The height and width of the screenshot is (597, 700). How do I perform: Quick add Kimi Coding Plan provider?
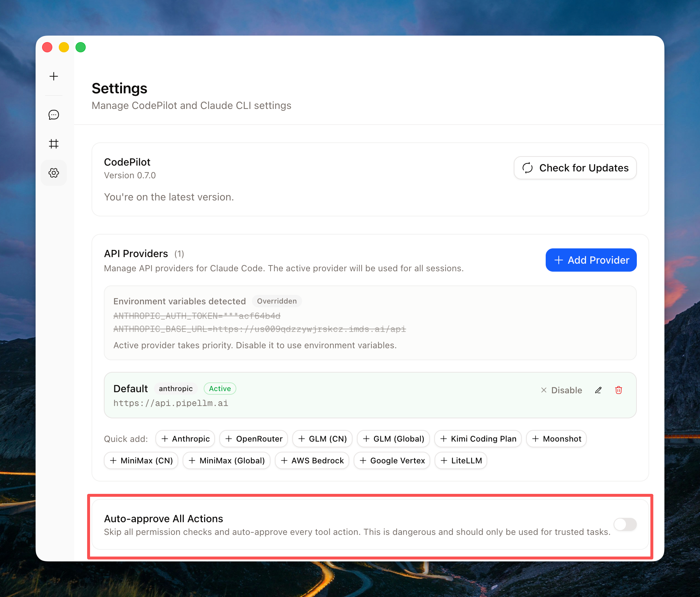point(478,439)
